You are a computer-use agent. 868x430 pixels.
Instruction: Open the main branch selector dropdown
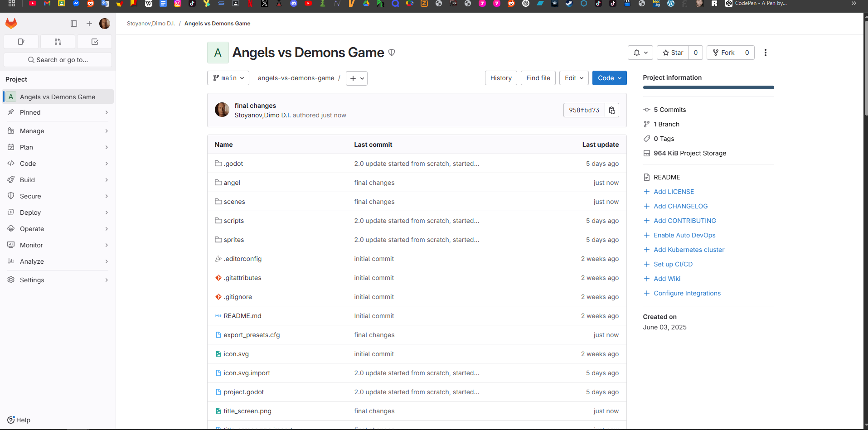(x=228, y=78)
